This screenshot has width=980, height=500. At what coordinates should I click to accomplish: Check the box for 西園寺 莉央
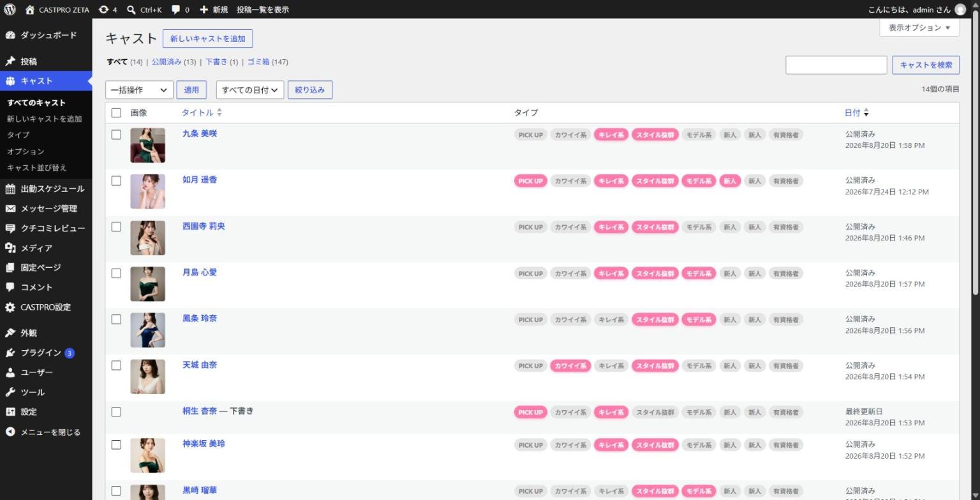[116, 226]
